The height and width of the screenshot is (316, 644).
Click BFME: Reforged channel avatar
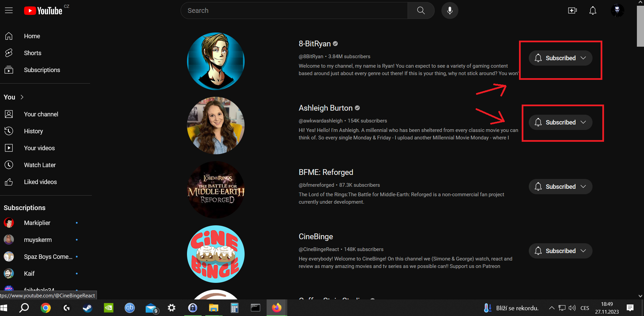pos(216,190)
